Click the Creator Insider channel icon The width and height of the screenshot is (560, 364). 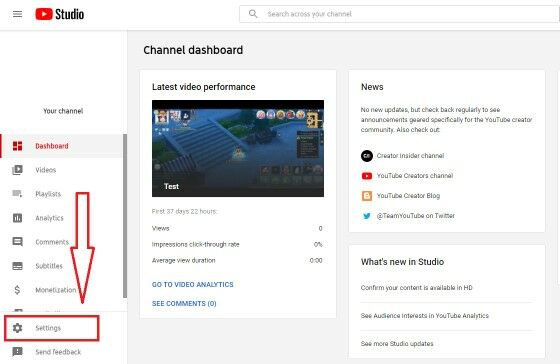coord(367,156)
